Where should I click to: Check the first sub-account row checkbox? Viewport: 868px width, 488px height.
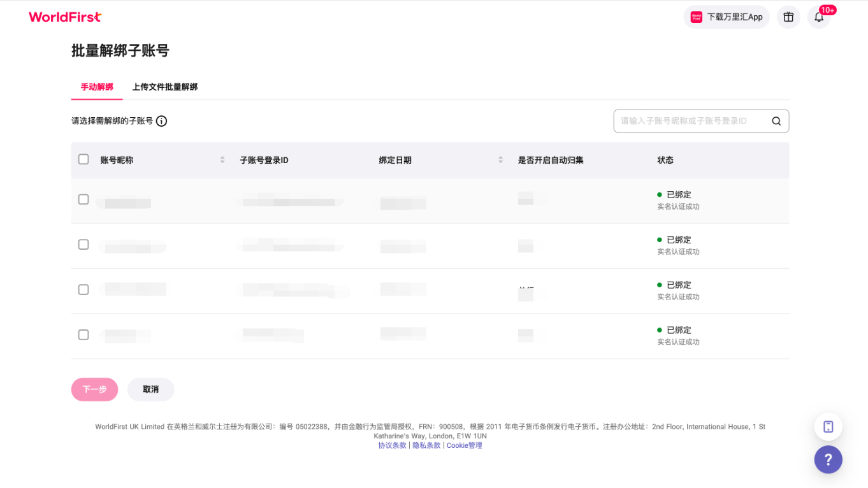(83, 199)
